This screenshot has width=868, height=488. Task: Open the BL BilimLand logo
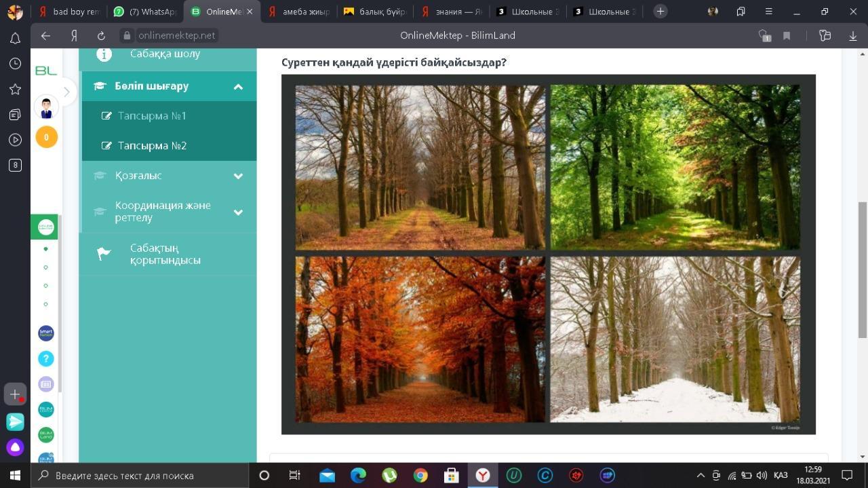coord(46,71)
